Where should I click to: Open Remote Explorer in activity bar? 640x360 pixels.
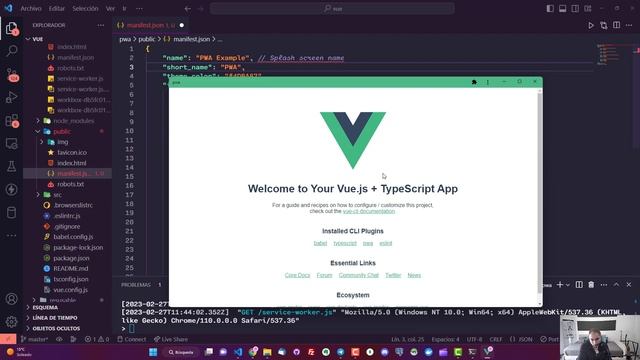(11, 143)
